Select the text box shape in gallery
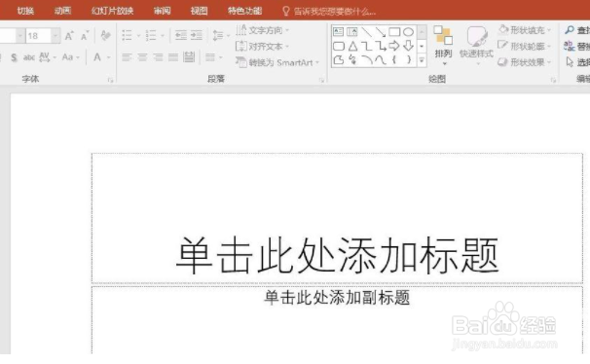Screen dimensions: 590x364 click(338, 32)
